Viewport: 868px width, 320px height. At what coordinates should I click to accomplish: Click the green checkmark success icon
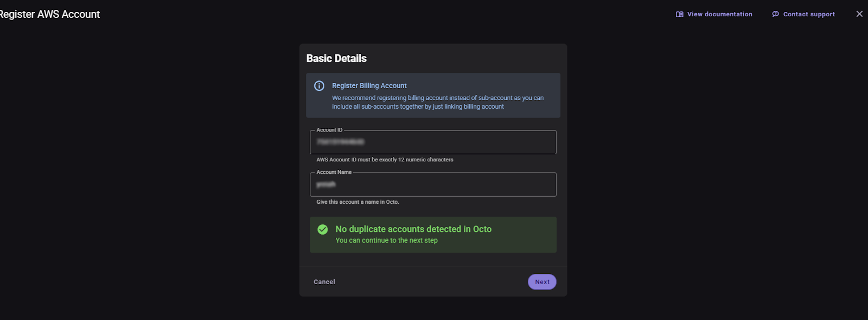point(323,229)
